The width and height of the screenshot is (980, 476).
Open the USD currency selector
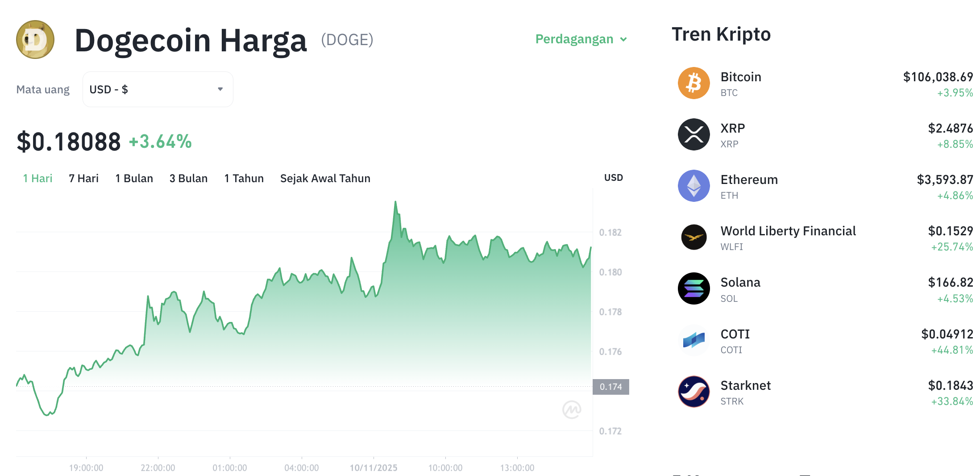157,89
